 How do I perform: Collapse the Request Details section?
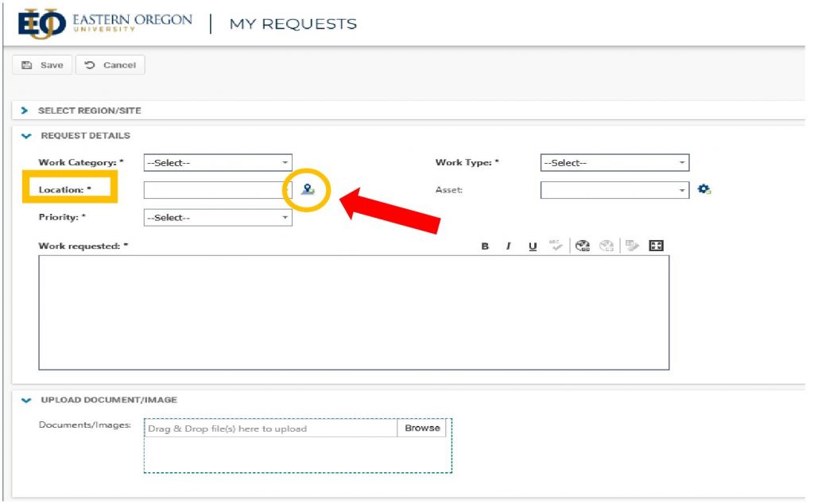click(x=26, y=136)
